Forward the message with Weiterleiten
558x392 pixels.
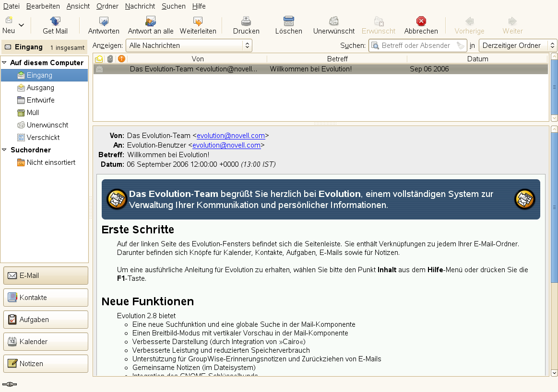pos(198,25)
